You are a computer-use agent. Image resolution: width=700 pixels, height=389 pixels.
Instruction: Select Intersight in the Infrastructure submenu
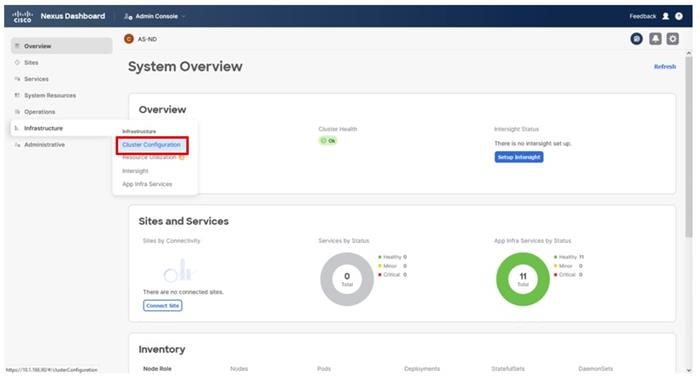click(135, 171)
